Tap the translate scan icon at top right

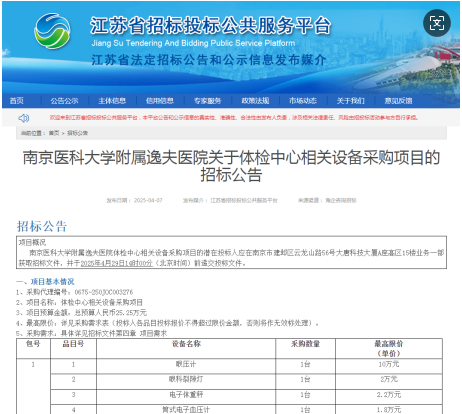[437, 23]
